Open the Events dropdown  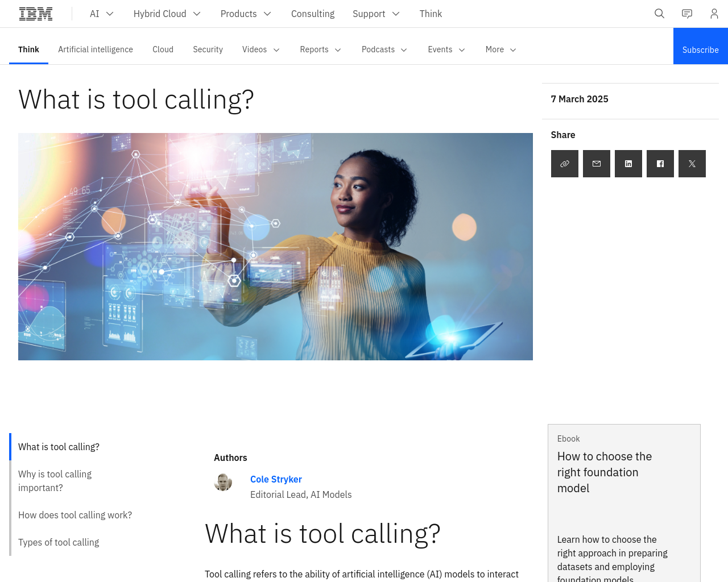coord(446,49)
